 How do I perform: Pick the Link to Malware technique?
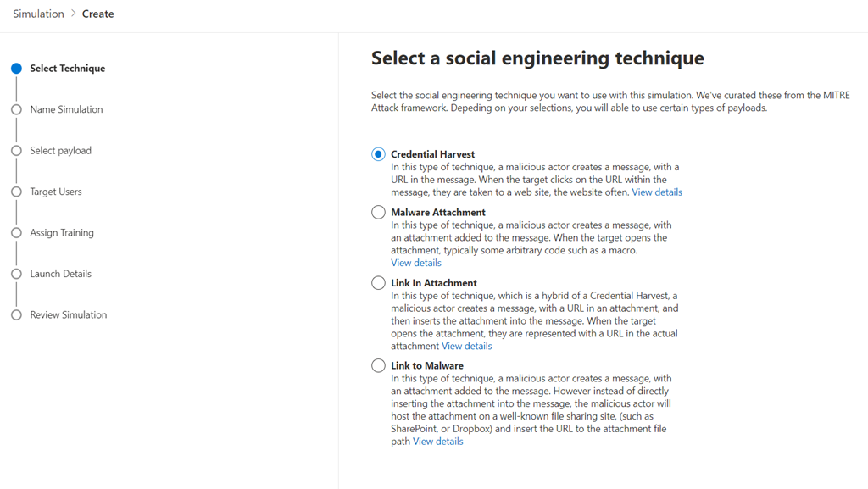click(378, 366)
